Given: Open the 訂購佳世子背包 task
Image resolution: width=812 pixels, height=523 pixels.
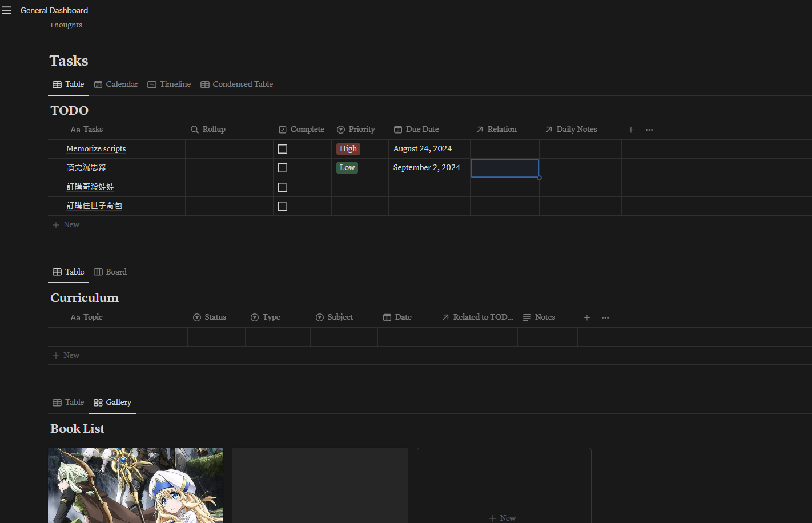Looking at the screenshot, I should pos(94,206).
